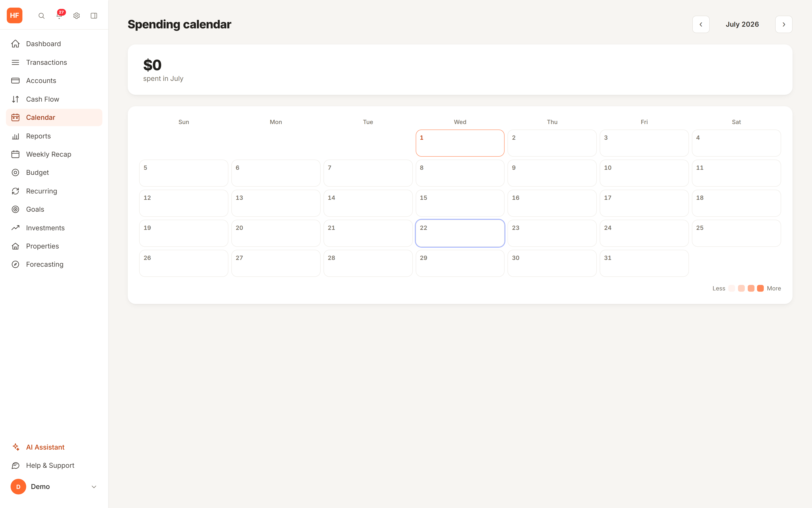The width and height of the screenshot is (812, 508).
Task: Select July 22 highlighted day cell
Action: (460, 233)
